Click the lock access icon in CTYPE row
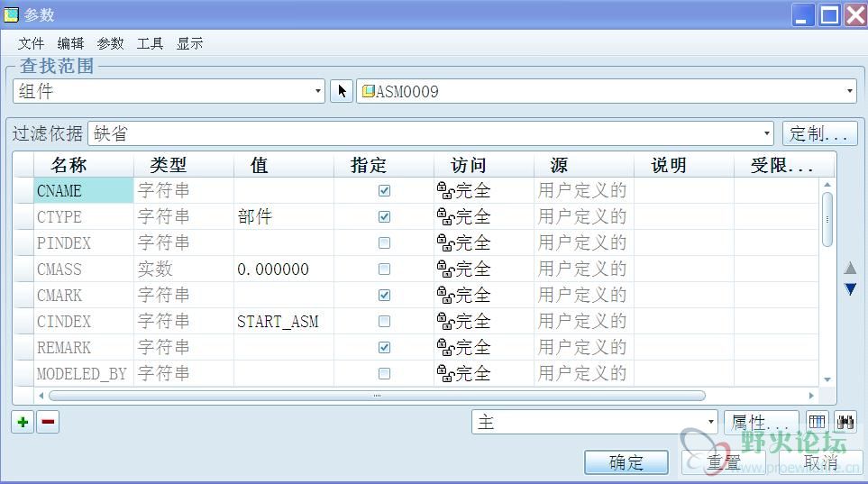 pyautogui.click(x=445, y=216)
